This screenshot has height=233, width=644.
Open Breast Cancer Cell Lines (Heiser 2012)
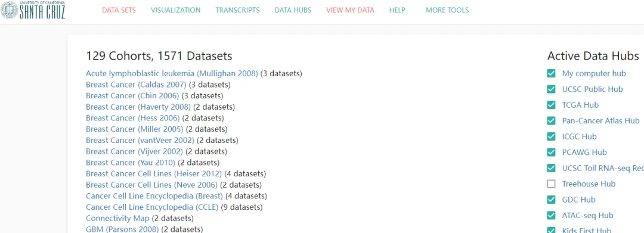click(x=154, y=173)
